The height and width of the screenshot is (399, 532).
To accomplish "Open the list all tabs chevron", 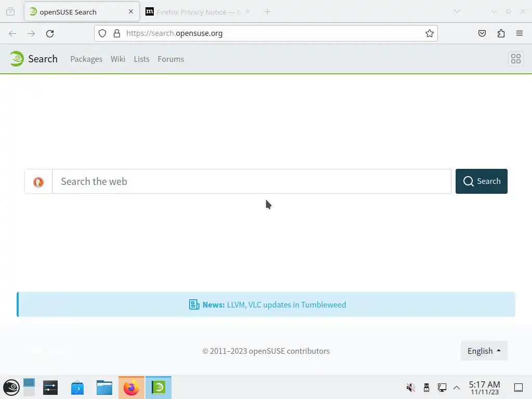I will [x=457, y=11].
